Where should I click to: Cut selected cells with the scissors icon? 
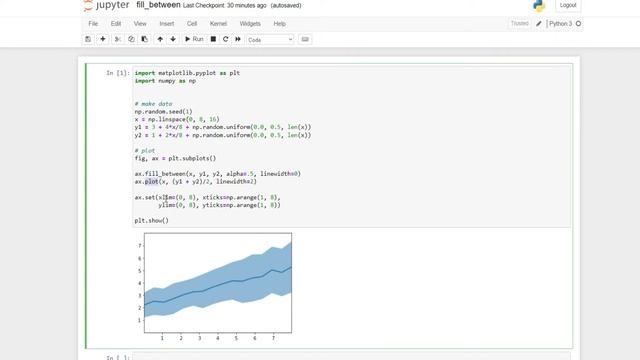pyautogui.click(x=118, y=39)
